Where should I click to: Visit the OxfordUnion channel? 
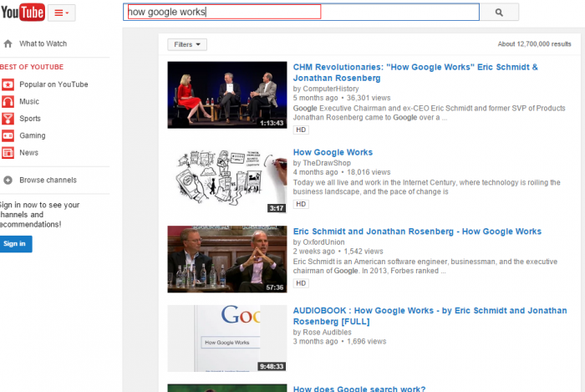pyautogui.click(x=323, y=242)
